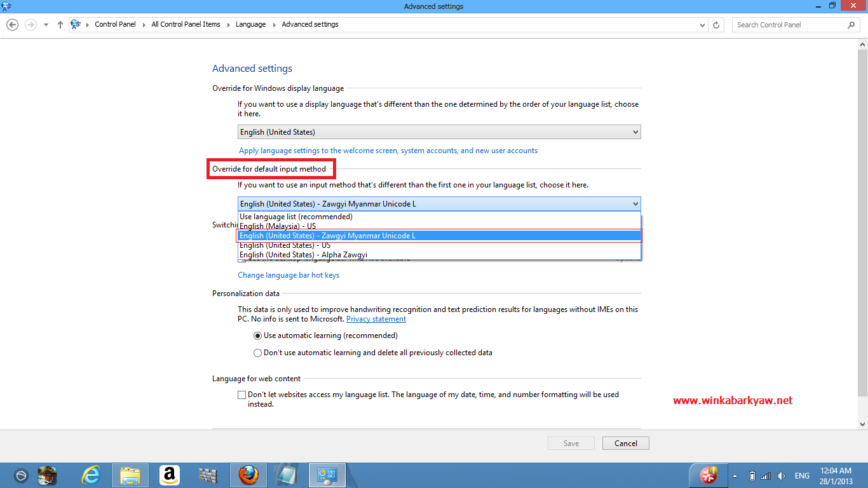Select Don't use automatic learning option

click(x=373, y=353)
